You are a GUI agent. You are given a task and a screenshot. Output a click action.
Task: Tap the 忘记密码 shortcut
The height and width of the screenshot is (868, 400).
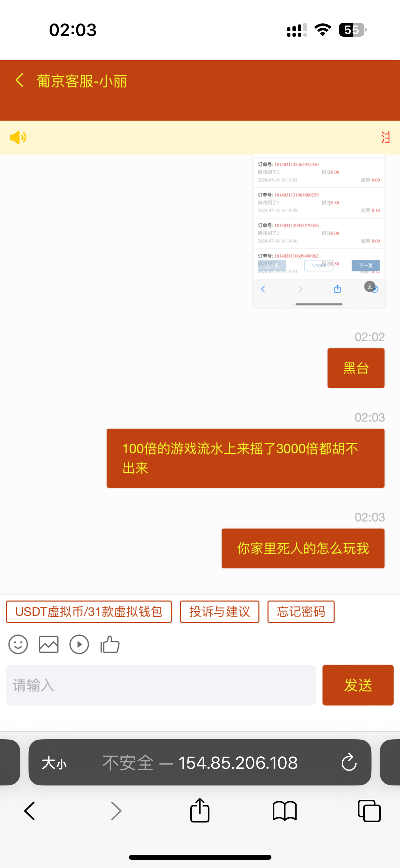(301, 612)
